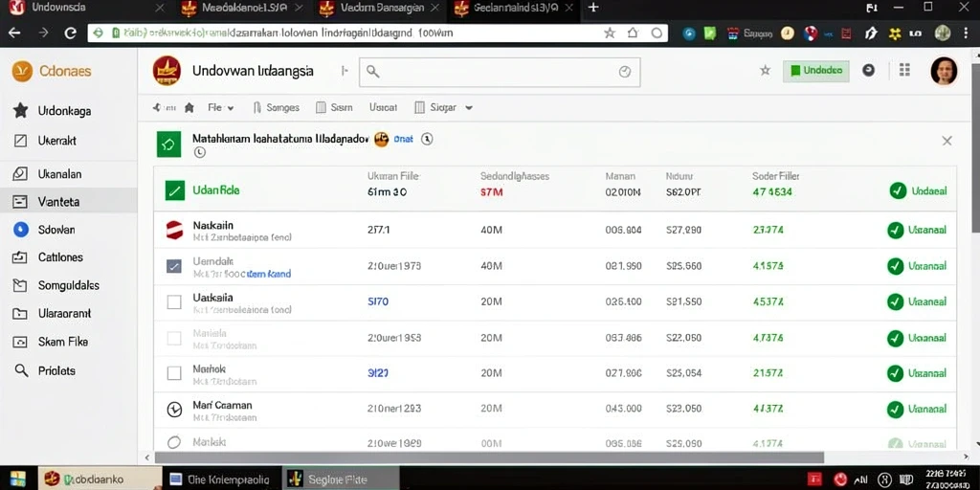Open the Windows Start button

(x=18, y=479)
